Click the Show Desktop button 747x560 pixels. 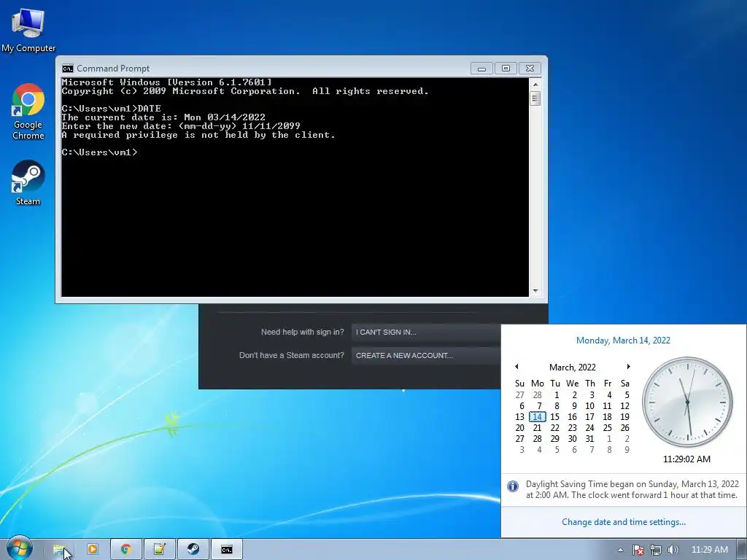pyautogui.click(x=742, y=549)
